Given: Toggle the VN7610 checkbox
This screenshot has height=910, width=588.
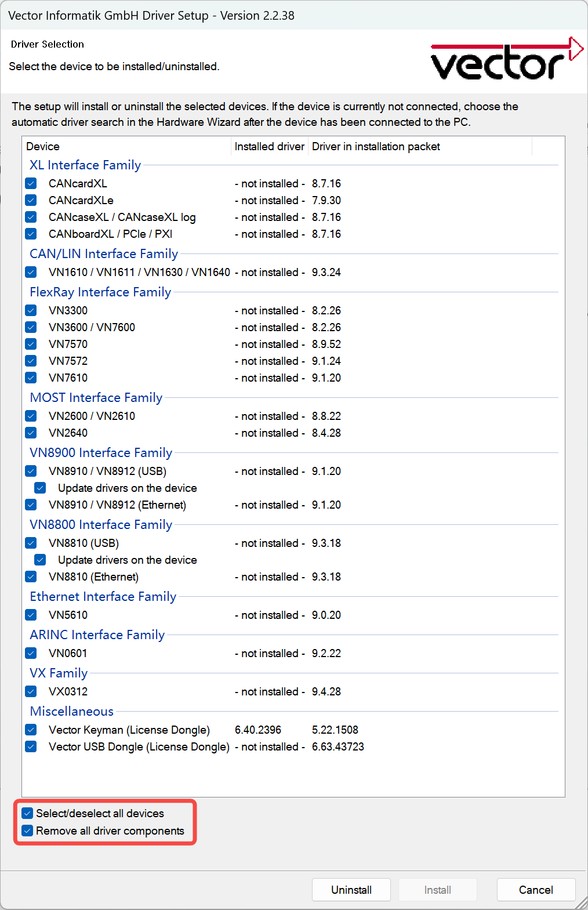Looking at the screenshot, I should 31,378.
